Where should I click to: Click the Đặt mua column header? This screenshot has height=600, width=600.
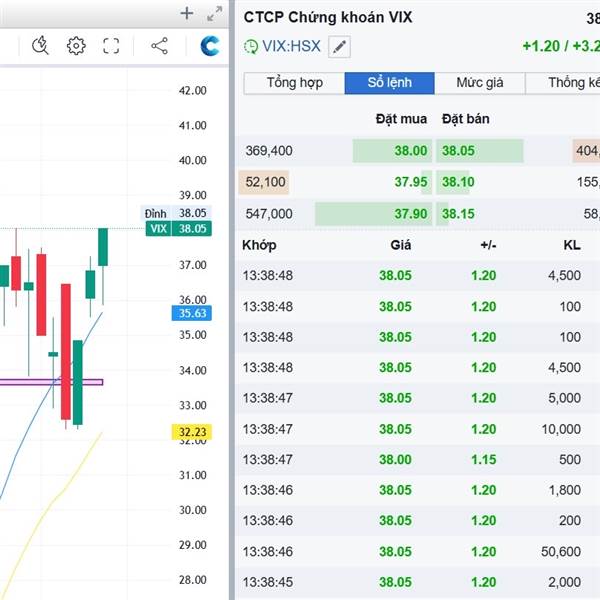401,119
